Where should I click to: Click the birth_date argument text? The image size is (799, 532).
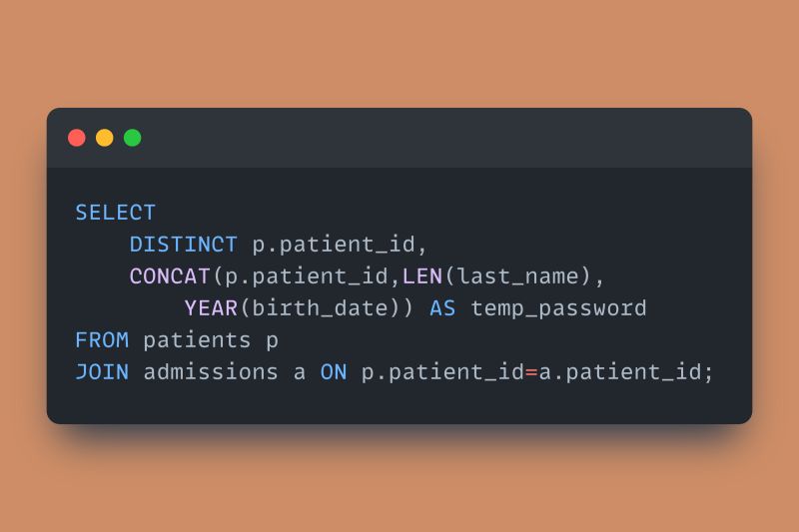[x=320, y=308]
